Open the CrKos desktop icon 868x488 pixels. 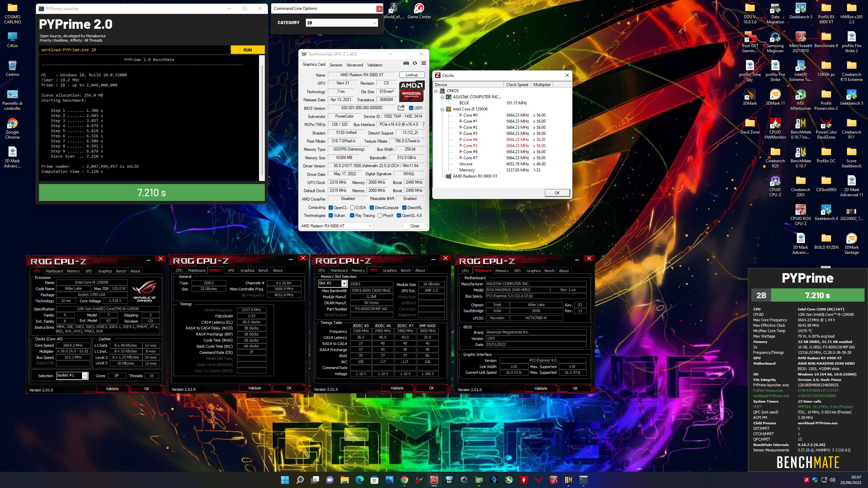click(x=13, y=39)
